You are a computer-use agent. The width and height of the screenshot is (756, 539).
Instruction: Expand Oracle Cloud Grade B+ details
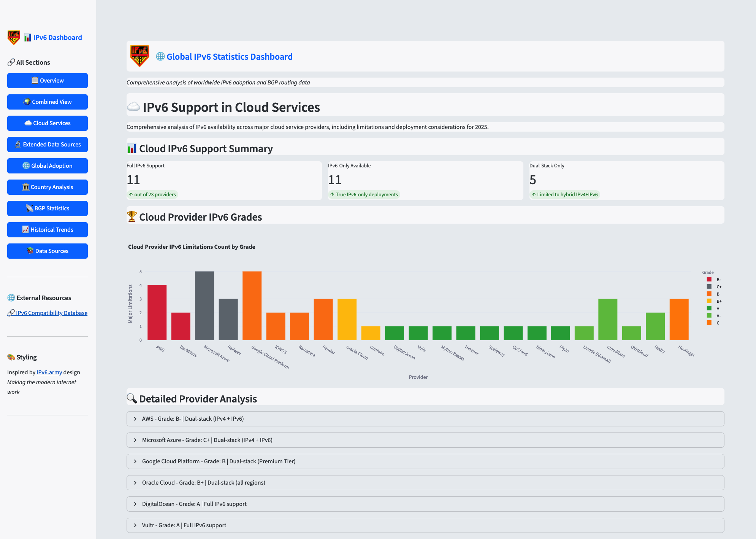coord(425,483)
